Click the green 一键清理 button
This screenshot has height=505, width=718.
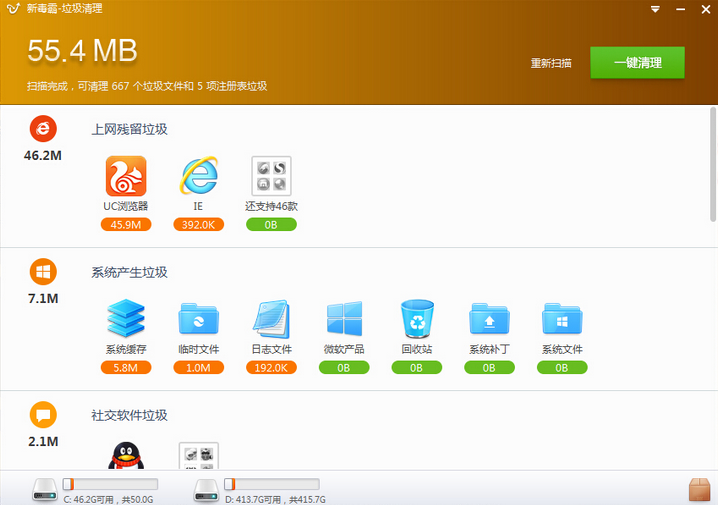tap(637, 62)
